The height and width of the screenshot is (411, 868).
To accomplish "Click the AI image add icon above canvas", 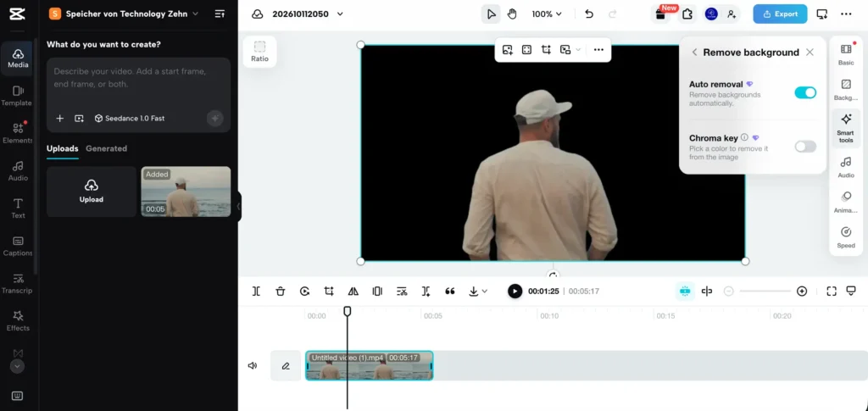I will tap(507, 50).
